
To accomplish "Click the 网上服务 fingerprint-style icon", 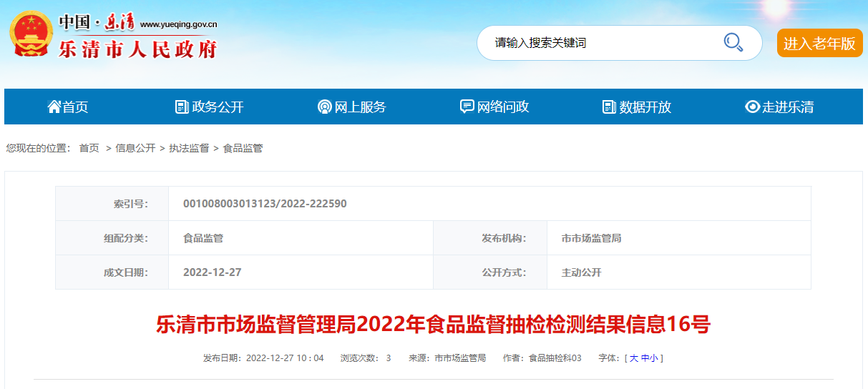I will point(324,107).
